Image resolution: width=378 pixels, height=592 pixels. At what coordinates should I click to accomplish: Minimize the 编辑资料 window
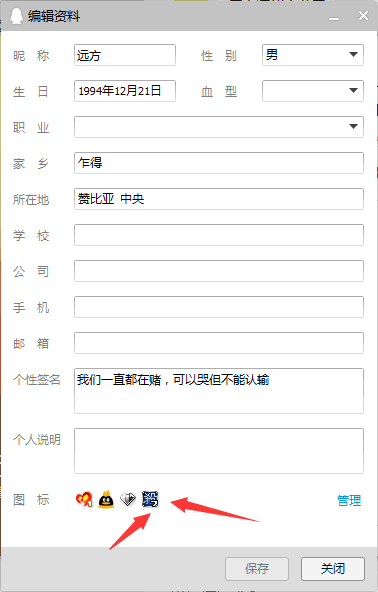(x=334, y=17)
